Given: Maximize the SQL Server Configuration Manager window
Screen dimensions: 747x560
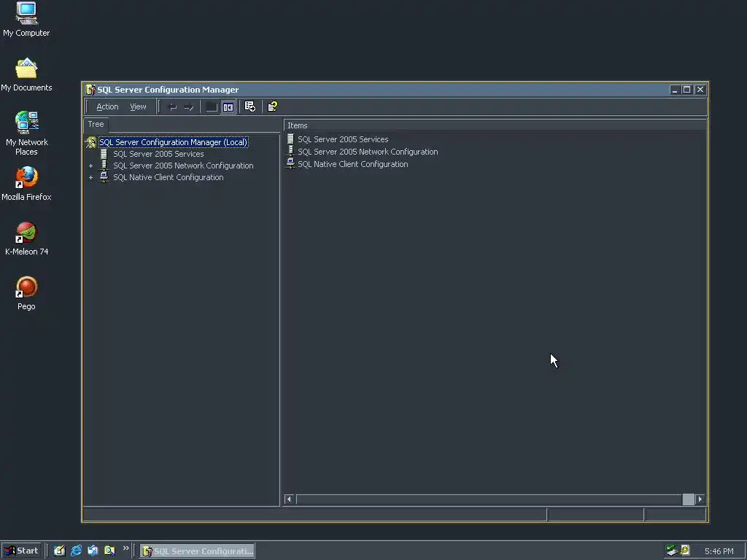Looking at the screenshot, I should click(686, 90).
